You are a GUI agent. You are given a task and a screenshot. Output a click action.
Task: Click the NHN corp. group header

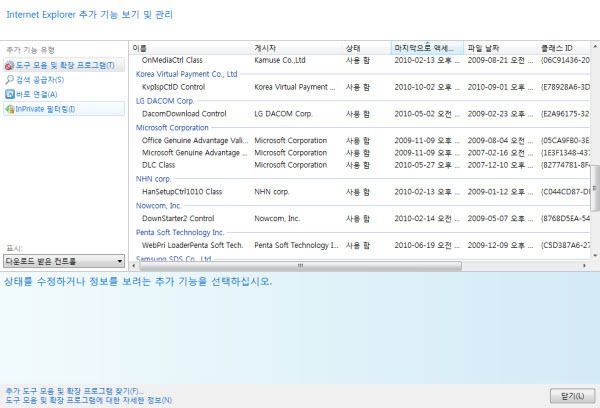click(153, 179)
